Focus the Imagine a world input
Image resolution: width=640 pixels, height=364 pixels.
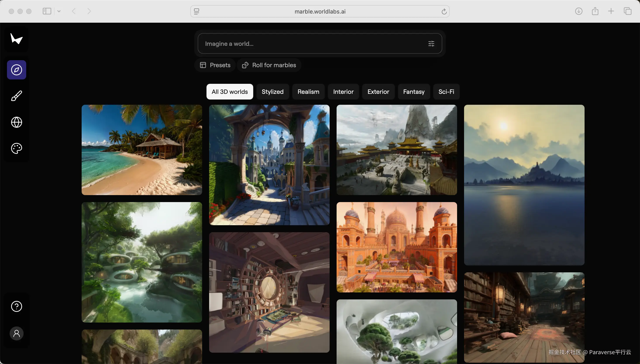pyautogui.click(x=313, y=44)
